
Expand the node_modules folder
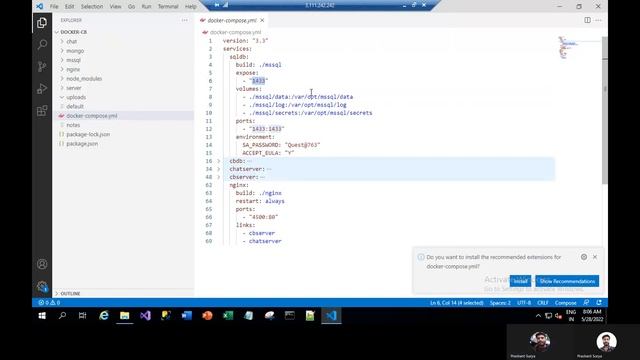pos(84,78)
